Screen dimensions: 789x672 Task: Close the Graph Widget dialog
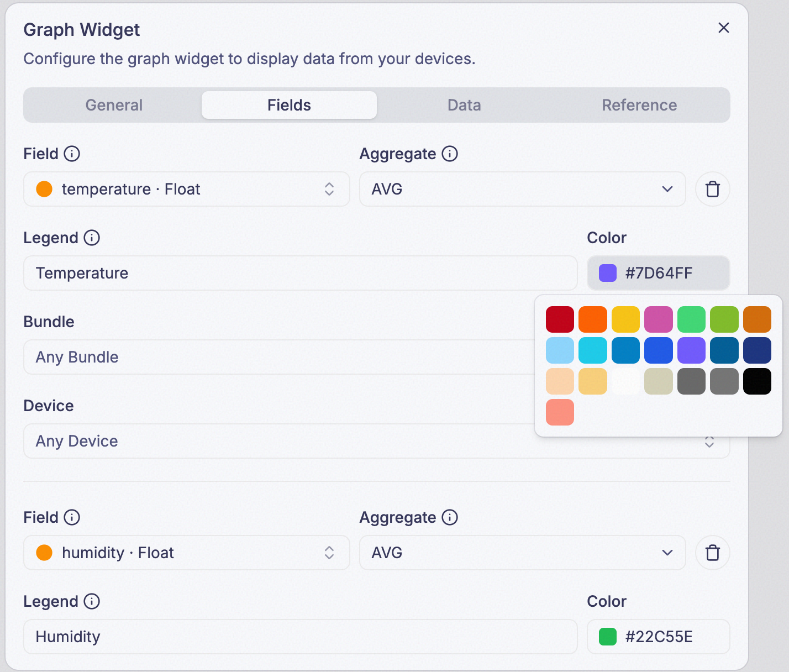tap(724, 28)
